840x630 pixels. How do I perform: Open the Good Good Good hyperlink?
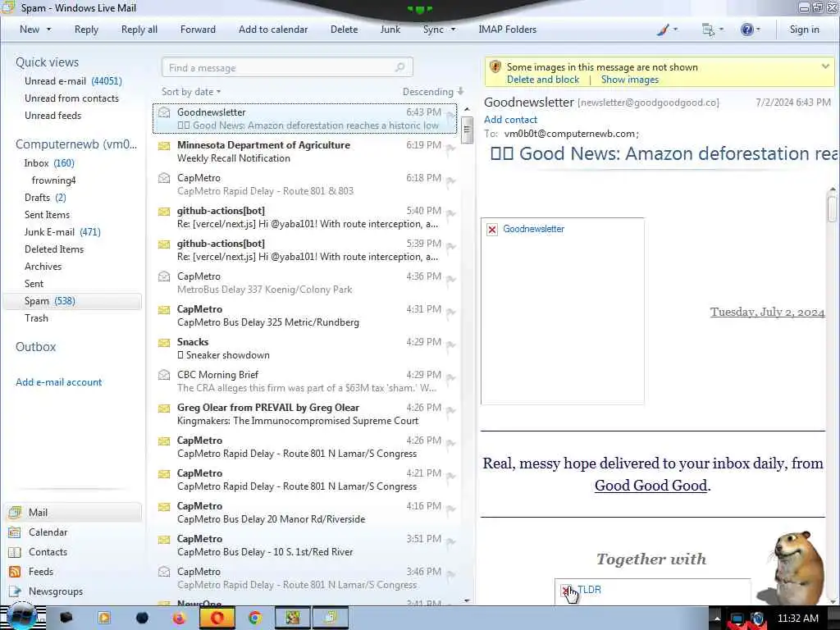pyautogui.click(x=651, y=486)
